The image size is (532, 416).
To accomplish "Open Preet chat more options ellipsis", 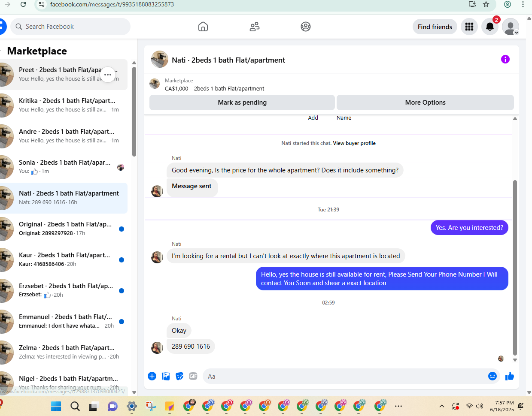I will click(108, 75).
